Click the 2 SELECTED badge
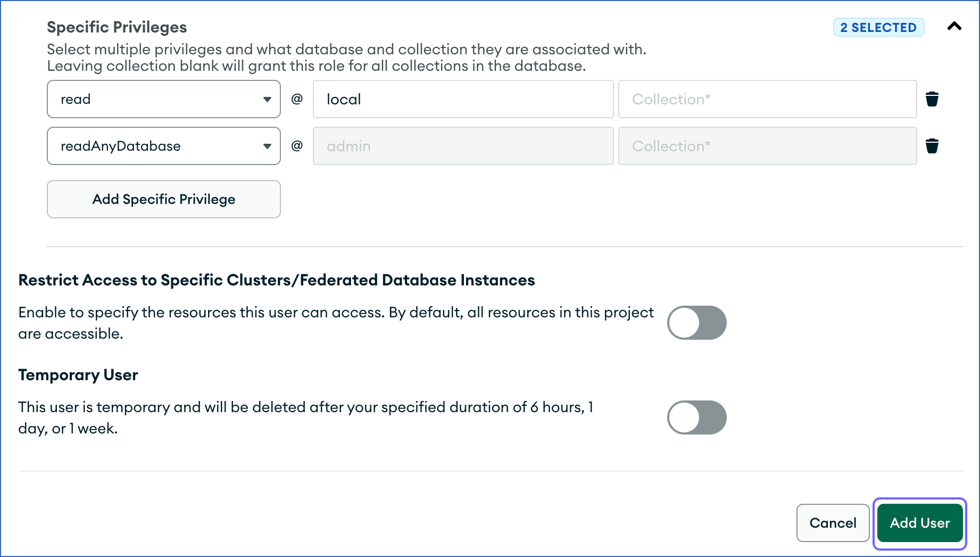 (878, 27)
